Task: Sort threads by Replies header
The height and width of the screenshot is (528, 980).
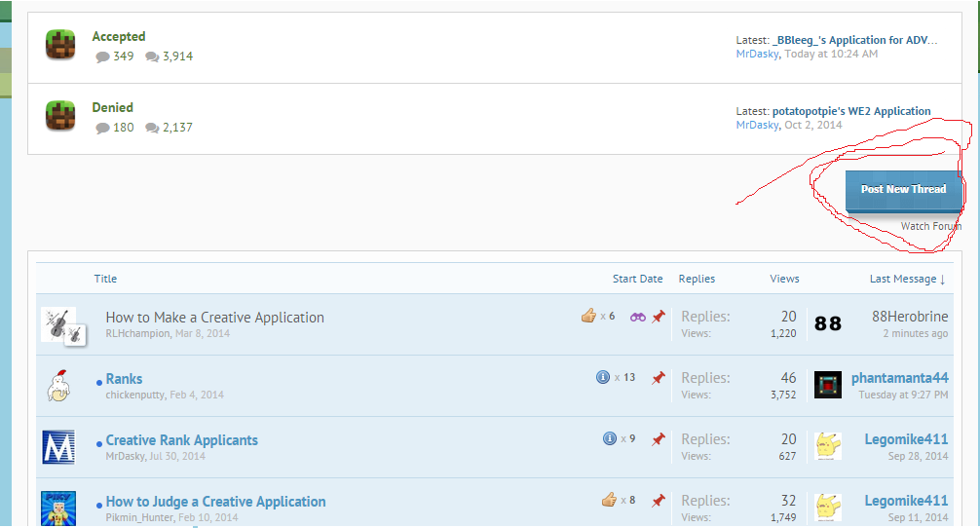Action: tap(697, 279)
